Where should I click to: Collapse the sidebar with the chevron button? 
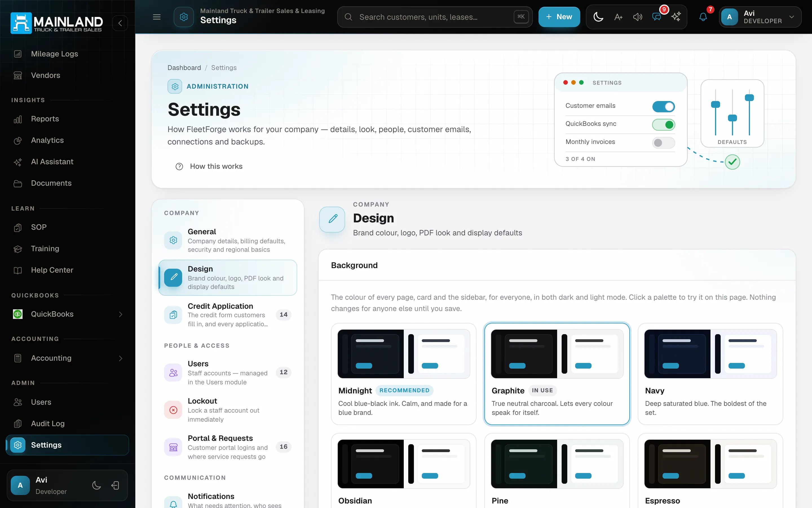[x=120, y=23]
